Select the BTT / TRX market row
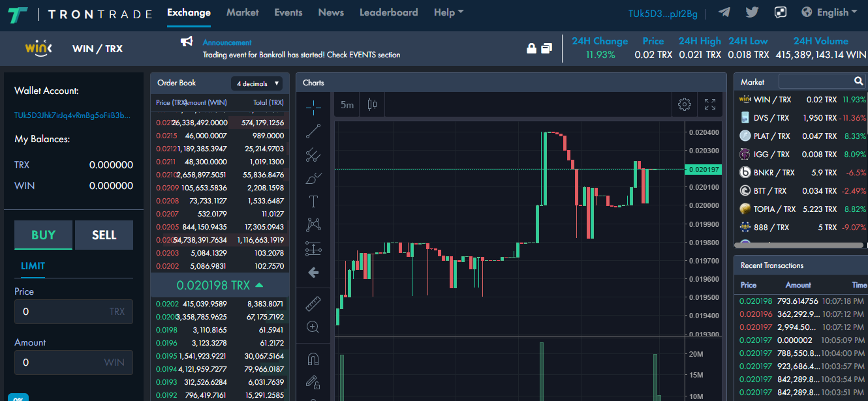 pyautogui.click(x=802, y=191)
